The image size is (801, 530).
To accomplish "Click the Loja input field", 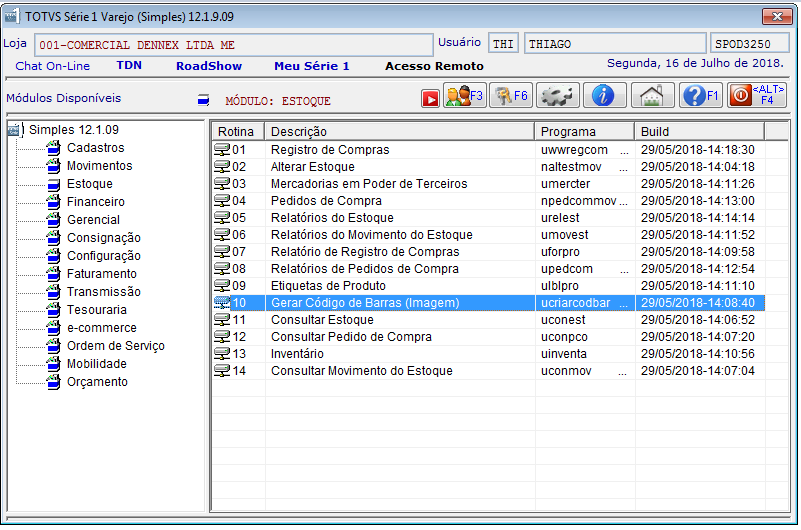I will coord(233,45).
